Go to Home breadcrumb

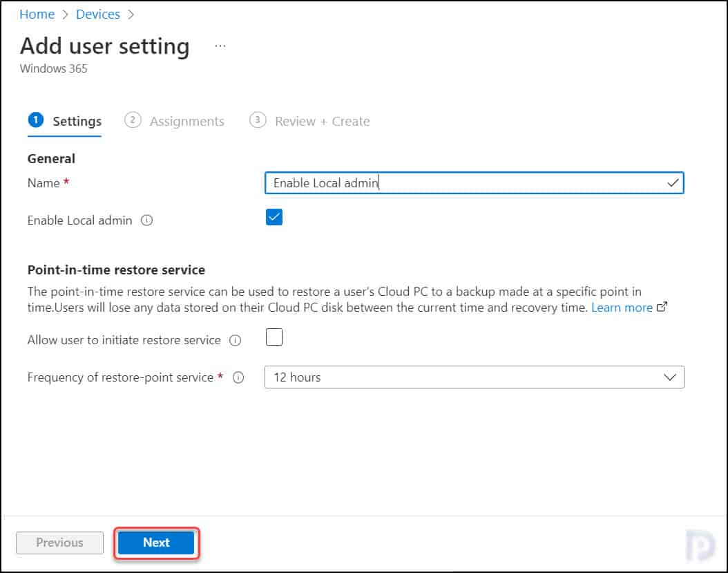pos(37,15)
